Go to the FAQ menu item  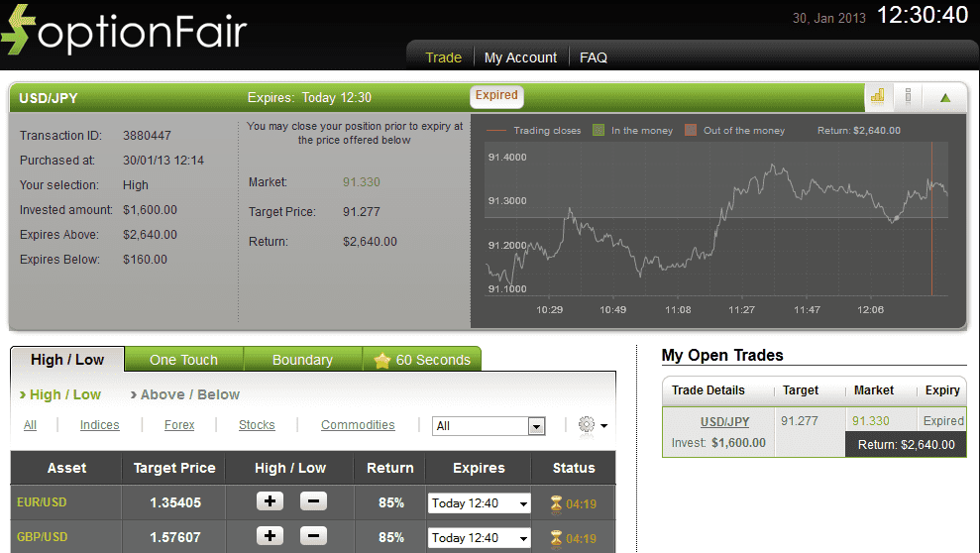point(594,57)
